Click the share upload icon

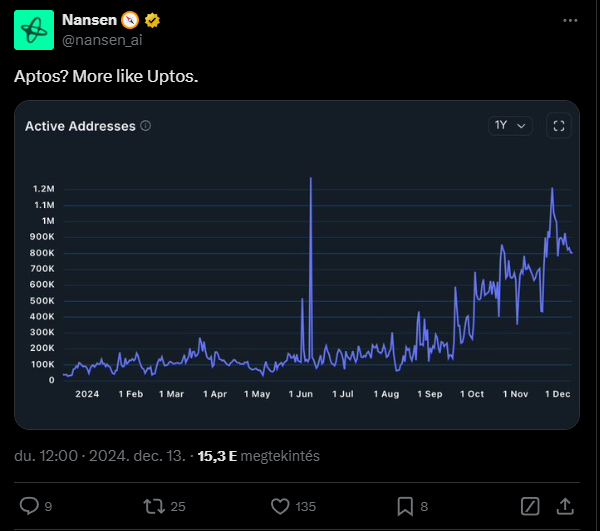click(565, 506)
